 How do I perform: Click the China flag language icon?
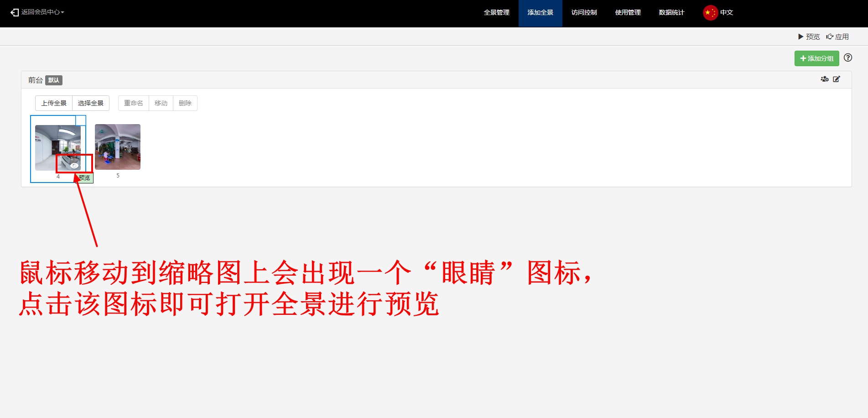(710, 13)
